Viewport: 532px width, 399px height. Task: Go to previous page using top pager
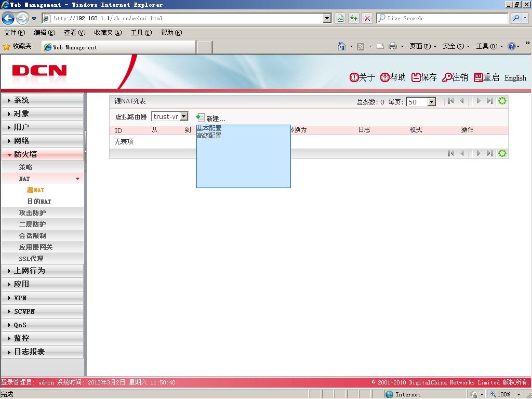[462, 101]
